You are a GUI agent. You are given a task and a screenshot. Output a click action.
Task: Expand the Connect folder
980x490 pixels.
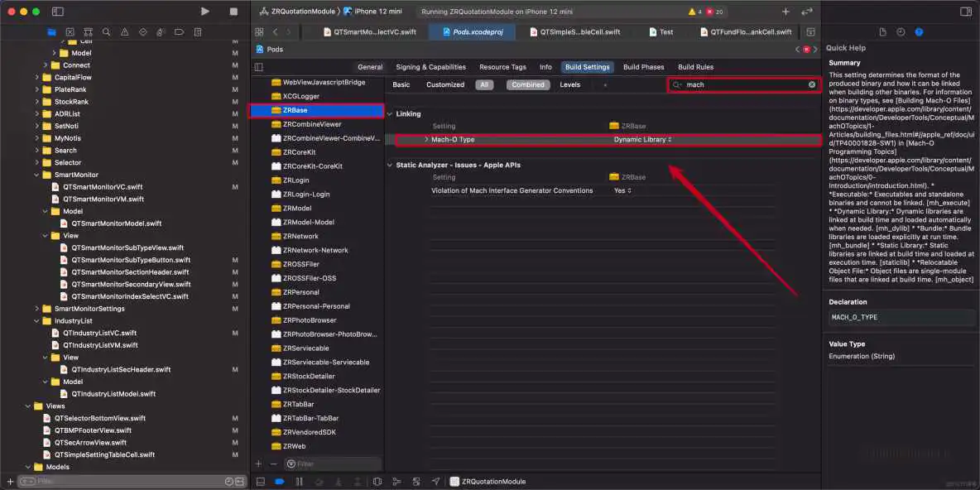pos(46,65)
